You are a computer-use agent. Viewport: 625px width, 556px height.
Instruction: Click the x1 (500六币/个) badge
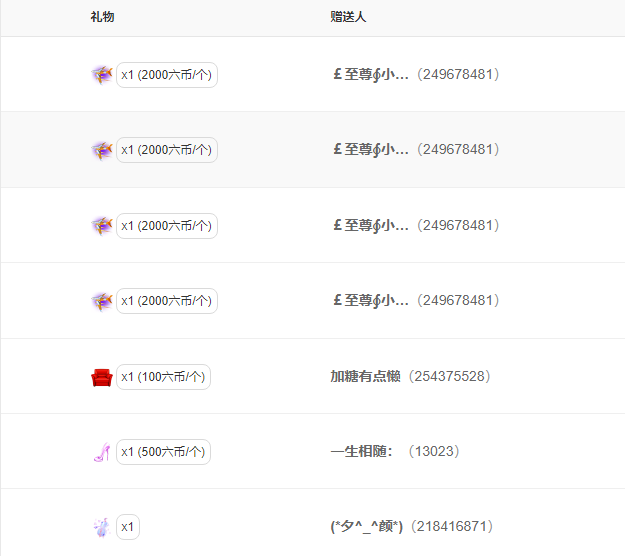pos(163,452)
